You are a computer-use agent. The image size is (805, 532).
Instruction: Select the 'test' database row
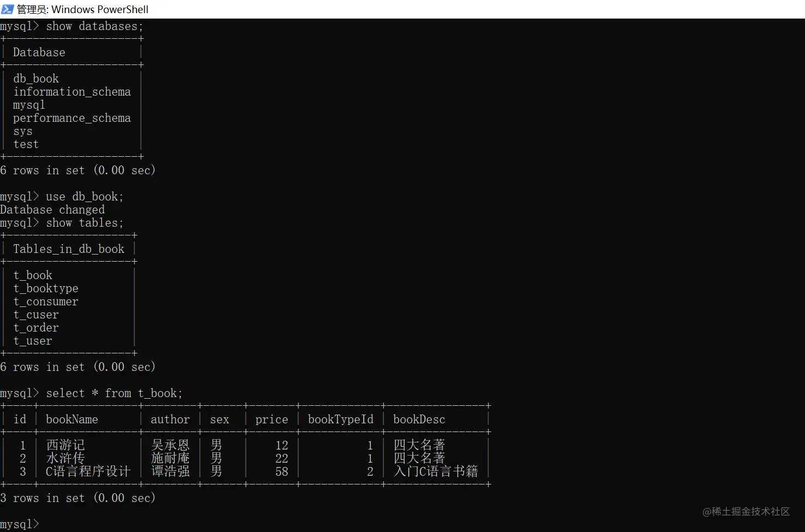[x=26, y=144]
